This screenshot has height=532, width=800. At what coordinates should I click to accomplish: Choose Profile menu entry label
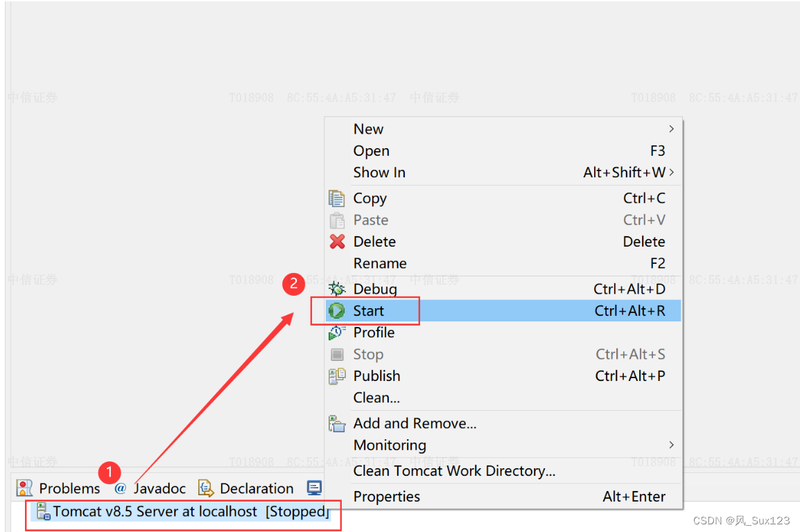pos(374,332)
